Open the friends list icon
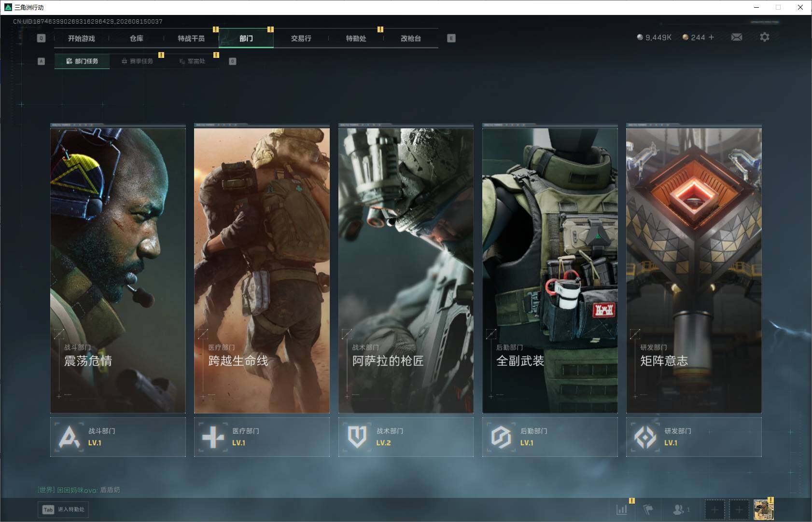 679,509
